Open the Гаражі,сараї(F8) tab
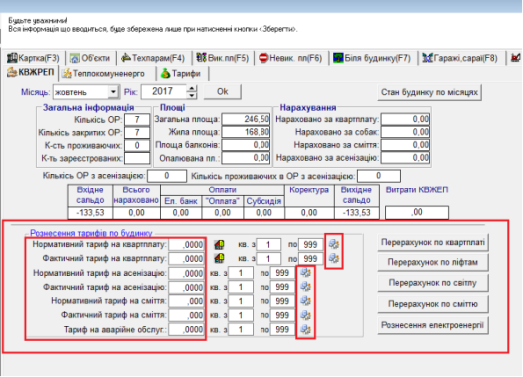 pos(460,58)
